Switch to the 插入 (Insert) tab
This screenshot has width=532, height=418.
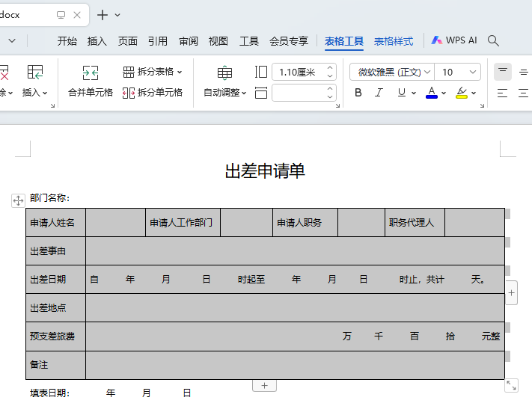(x=97, y=41)
